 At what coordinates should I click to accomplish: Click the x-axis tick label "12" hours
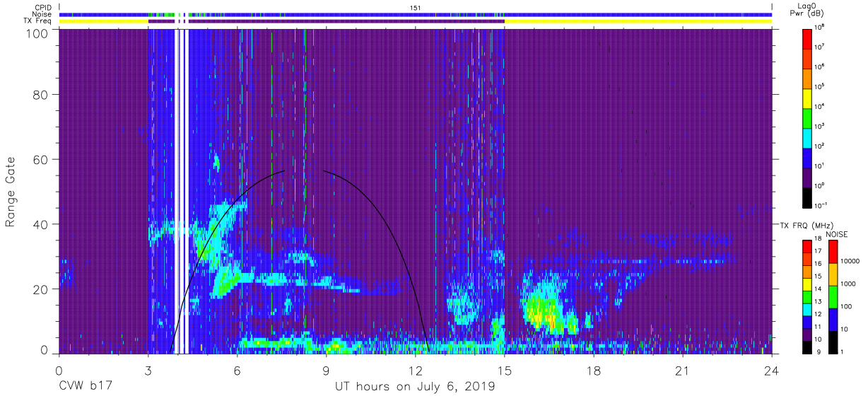click(x=415, y=371)
